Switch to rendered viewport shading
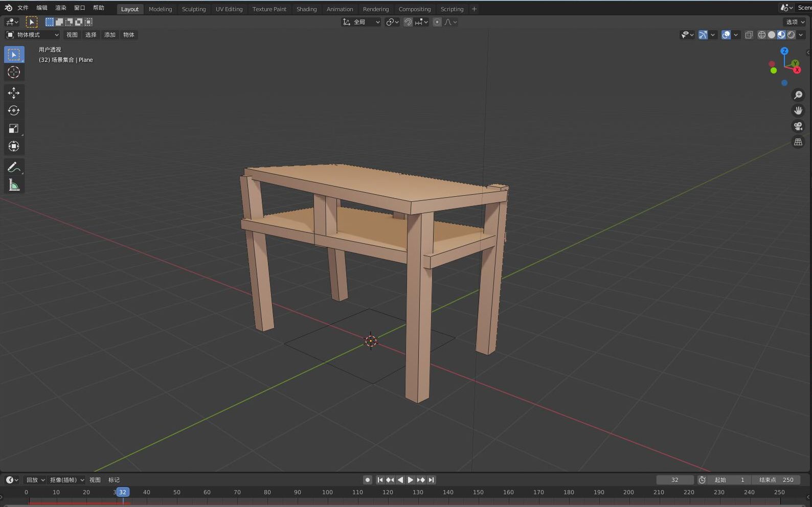This screenshot has width=812, height=507. [x=791, y=35]
